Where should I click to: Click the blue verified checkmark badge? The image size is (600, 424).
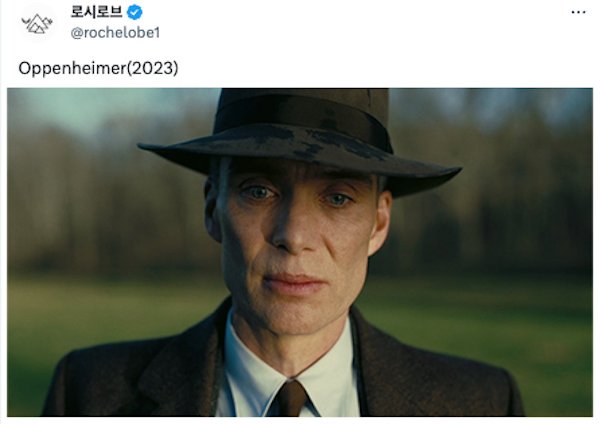pos(135,12)
